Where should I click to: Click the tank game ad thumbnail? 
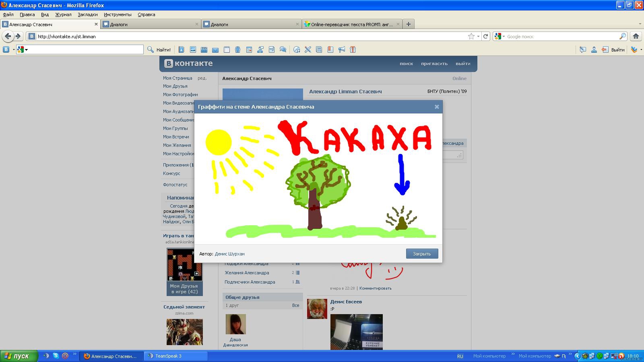coord(185,264)
